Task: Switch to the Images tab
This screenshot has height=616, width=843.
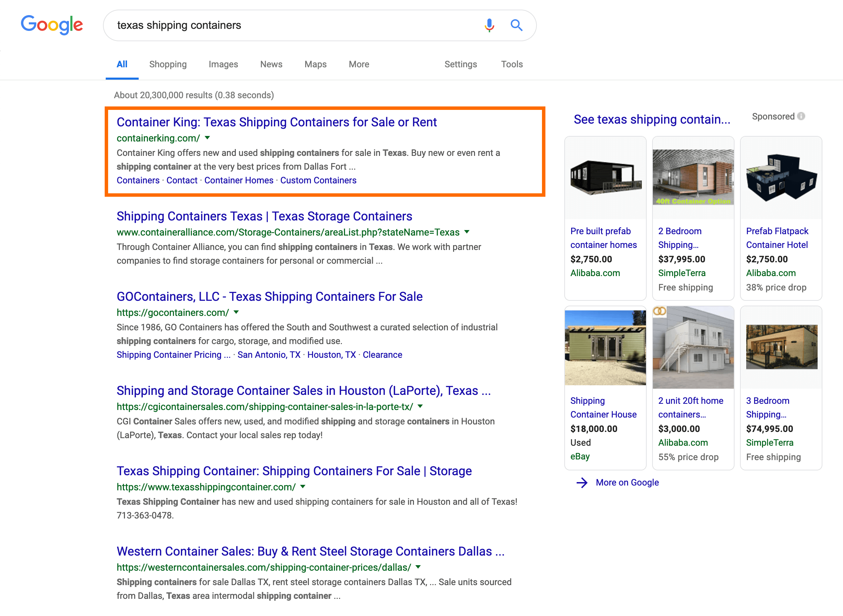Action: click(x=223, y=64)
